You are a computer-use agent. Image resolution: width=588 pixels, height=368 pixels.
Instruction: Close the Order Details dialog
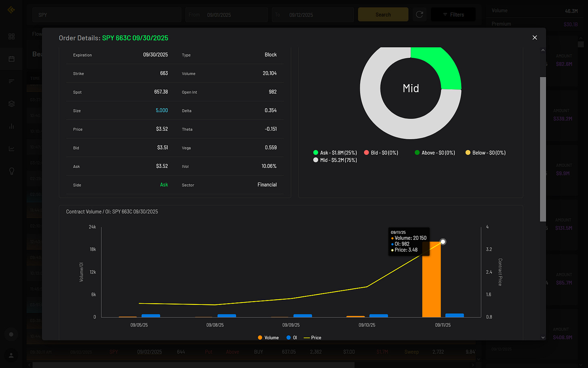[x=535, y=38]
